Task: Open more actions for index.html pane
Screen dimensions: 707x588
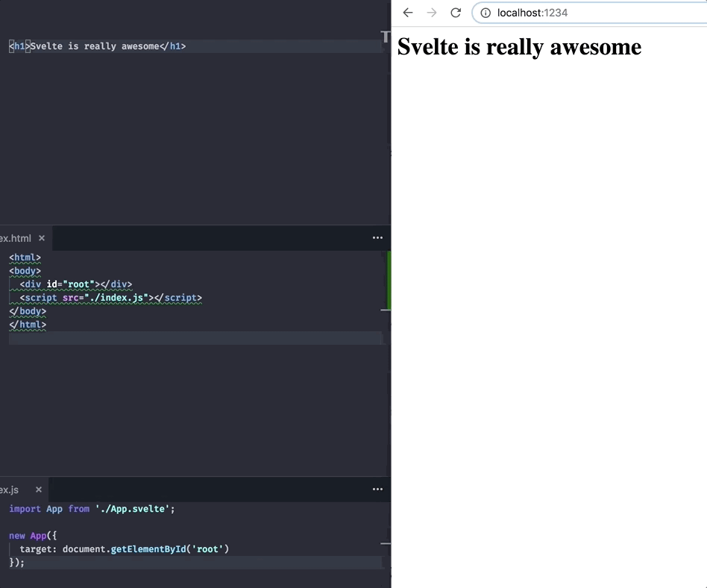Action: tap(377, 238)
